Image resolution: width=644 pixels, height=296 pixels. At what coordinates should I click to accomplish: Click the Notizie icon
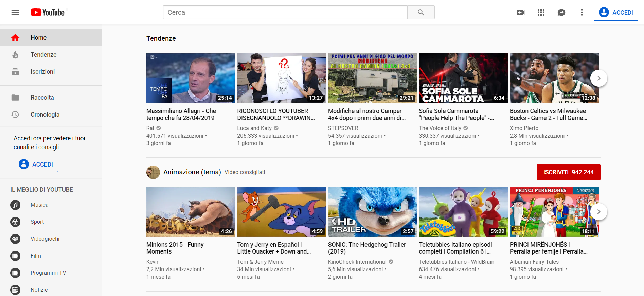(15, 290)
